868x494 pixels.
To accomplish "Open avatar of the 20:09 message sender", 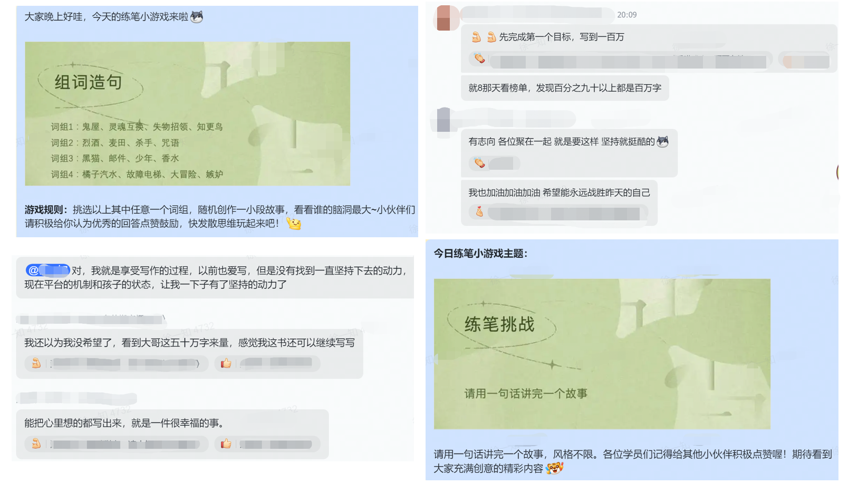I will point(447,18).
